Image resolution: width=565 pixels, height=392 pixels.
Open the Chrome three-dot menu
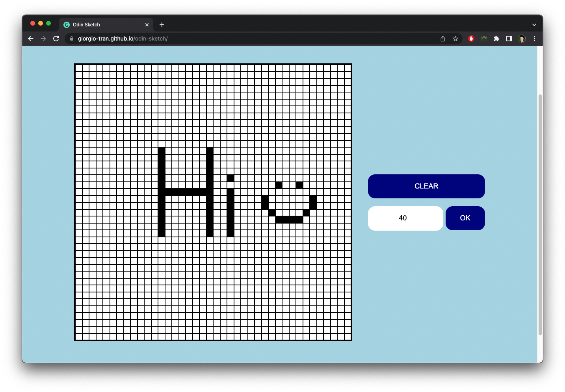point(534,39)
